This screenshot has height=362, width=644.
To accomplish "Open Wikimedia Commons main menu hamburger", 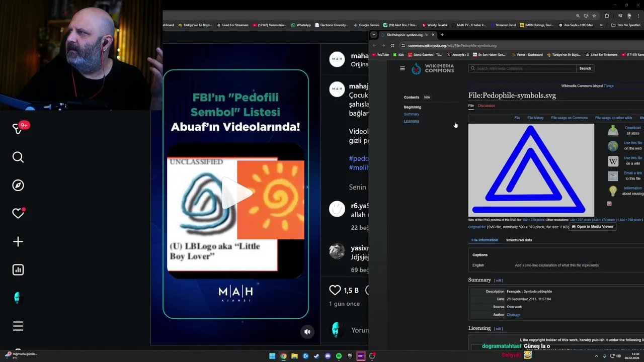I will tap(403, 68).
